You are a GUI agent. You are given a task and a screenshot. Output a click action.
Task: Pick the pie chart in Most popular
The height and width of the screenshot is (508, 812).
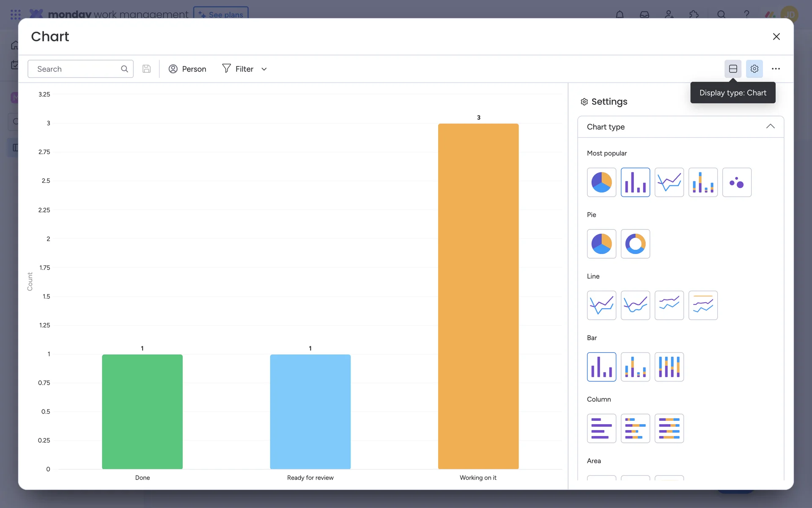click(601, 182)
